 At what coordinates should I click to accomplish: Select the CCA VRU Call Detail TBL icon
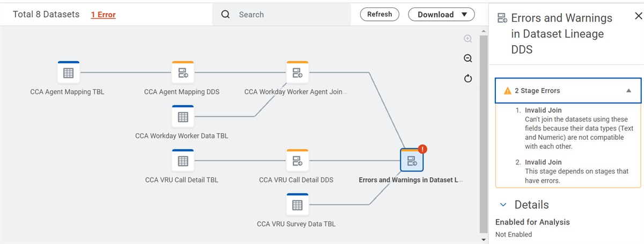click(x=182, y=161)
